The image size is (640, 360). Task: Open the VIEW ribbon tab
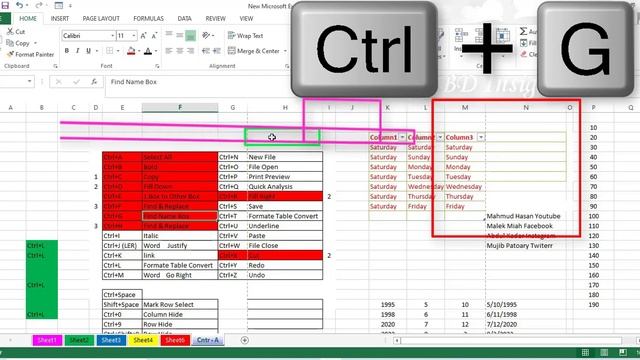pos(246,18)
